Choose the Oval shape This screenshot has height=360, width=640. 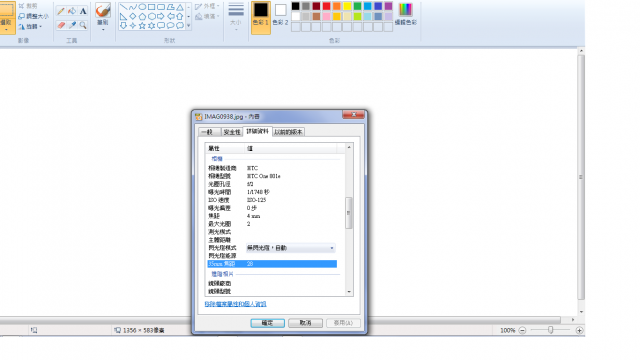[142, 7]
